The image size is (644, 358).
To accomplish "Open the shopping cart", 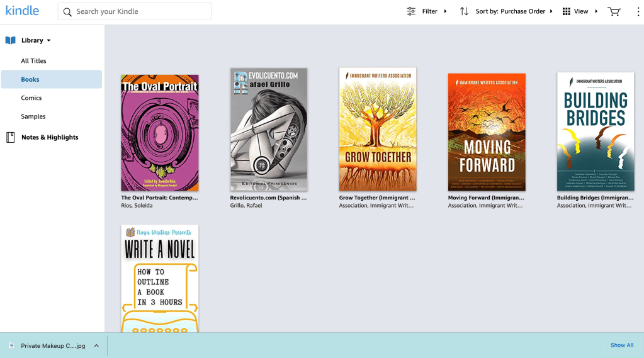I will (614, 11).
